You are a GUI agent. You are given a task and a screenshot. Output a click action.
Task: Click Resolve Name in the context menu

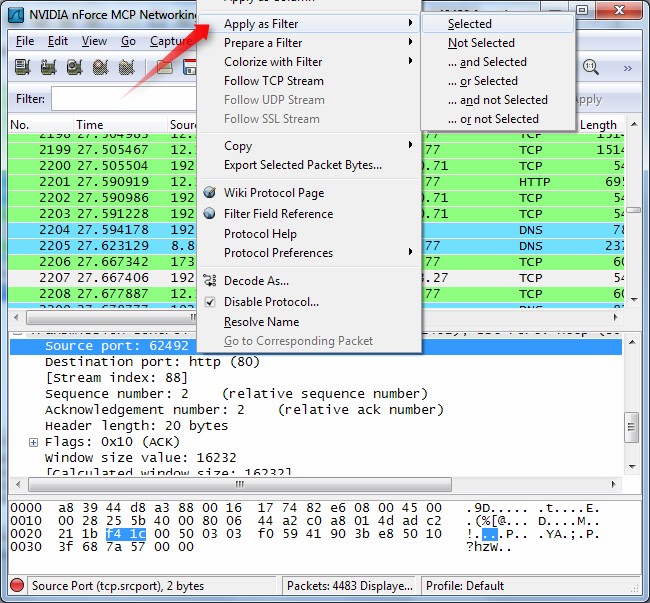(x=261, y=322)
